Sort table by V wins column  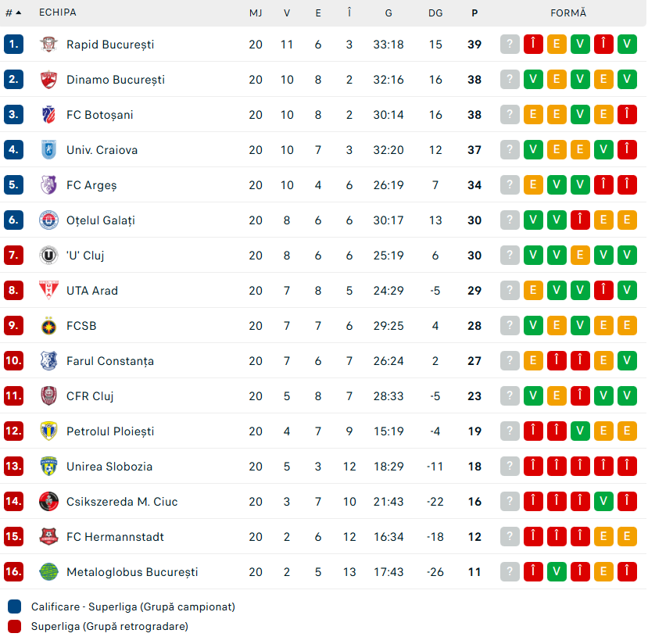click(287, 13)
